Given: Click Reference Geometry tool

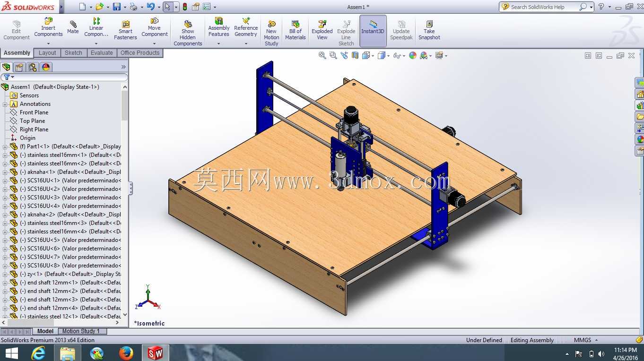Looking at the screenshot, I should pos(246,27).
